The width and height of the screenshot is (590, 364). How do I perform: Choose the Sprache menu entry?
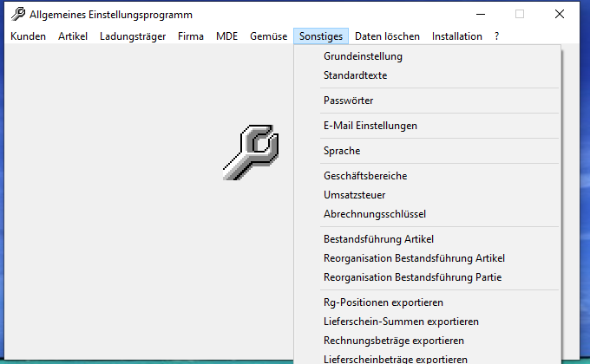tap(428, 151)
